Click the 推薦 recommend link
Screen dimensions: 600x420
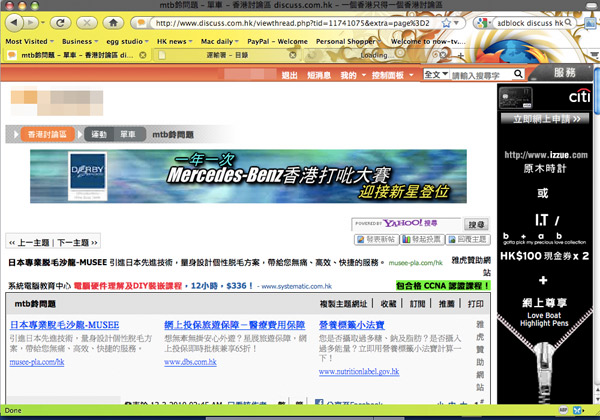pyautogui.click(x=446, y=304)
